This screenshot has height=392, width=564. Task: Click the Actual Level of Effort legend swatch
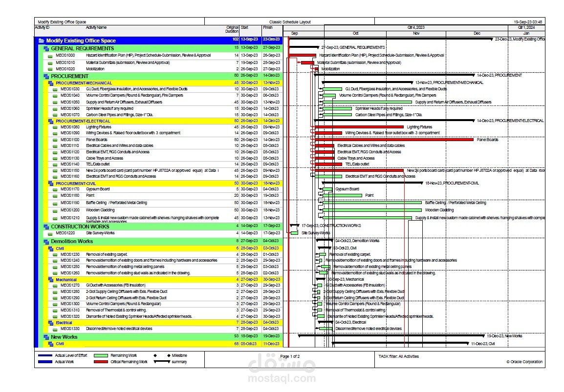(45, 356)
